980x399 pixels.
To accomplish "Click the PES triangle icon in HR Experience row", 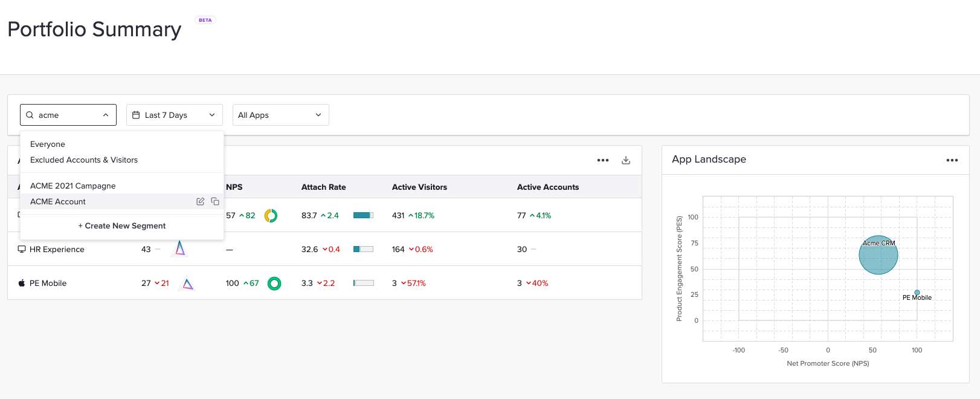I will (x=180, y=248).
